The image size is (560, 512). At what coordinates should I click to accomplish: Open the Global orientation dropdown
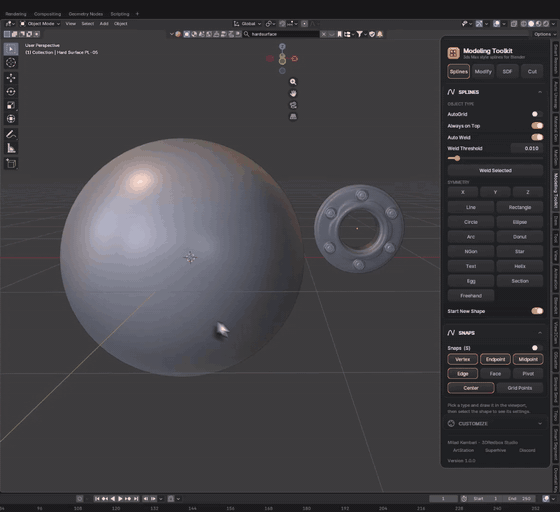point(248,24)
